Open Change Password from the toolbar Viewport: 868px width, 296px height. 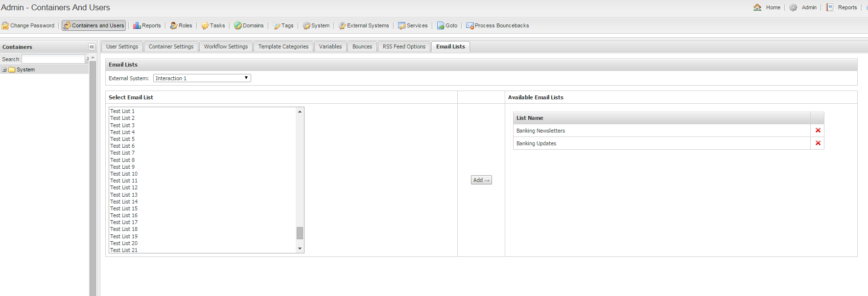[28, 25]
